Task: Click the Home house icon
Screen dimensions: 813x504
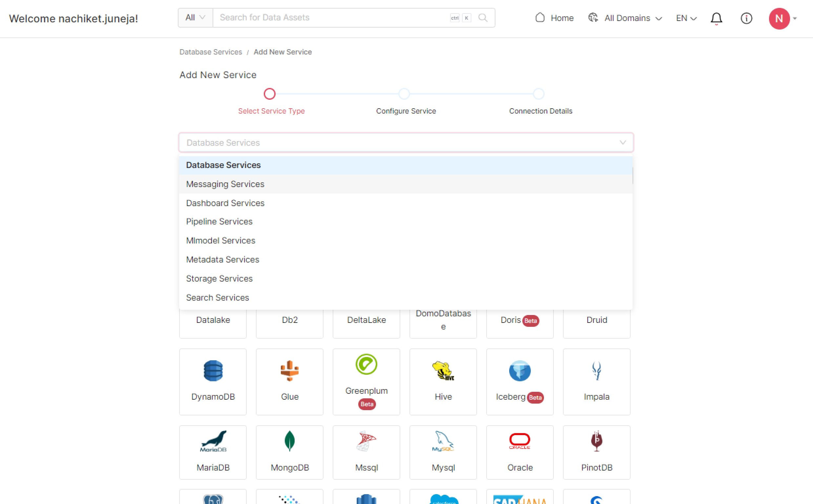Action: pyautogui.click(x=540, y=17)
